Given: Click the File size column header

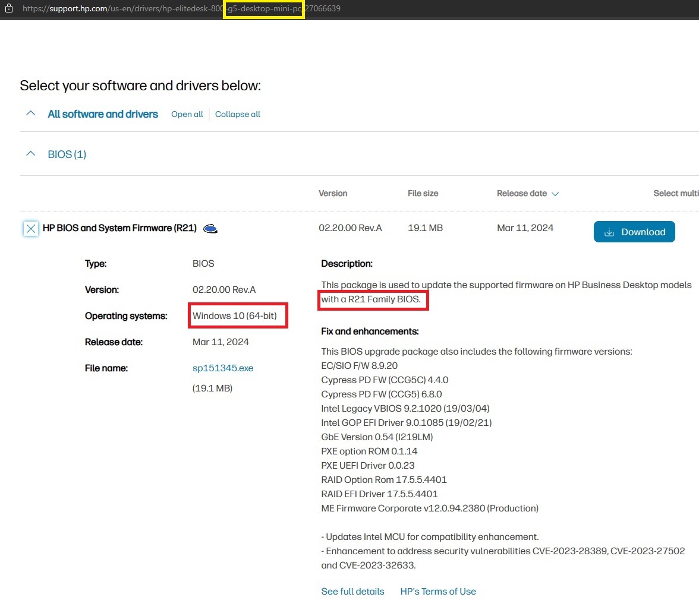Looking at the screenshot, I should tap(423, 193).
